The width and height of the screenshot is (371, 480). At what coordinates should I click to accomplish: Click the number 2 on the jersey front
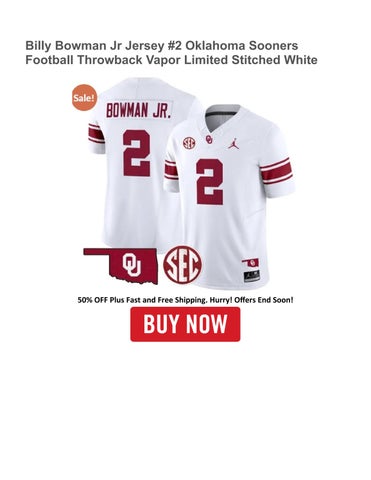210,182
